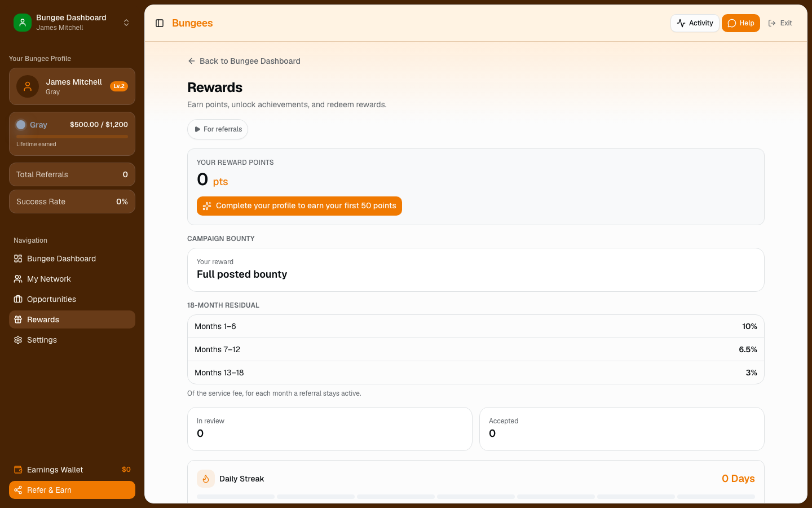Image resolution: width=812 pixels, height=508 pixels.
Task: Open Settings from the sidebar
Action: click(x=72, y=340)
